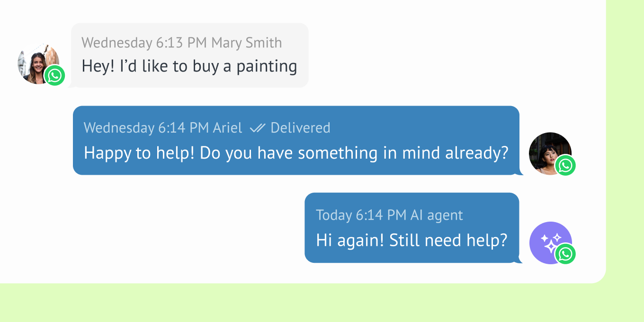644x322 pixels.
Task: Click the WhatsApp badge on Mary's avatar
Action: click(54, 76)
